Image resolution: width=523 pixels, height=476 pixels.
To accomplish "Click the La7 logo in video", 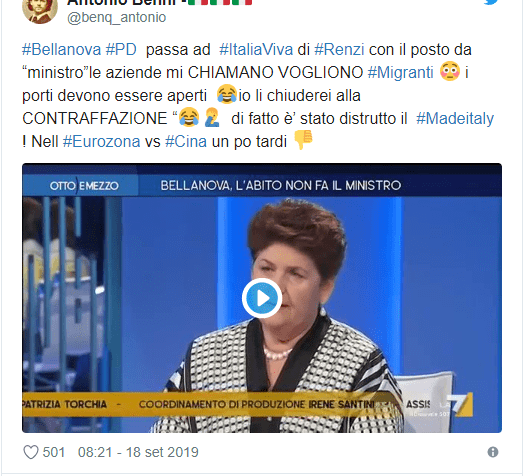I will tap(460, 405).
